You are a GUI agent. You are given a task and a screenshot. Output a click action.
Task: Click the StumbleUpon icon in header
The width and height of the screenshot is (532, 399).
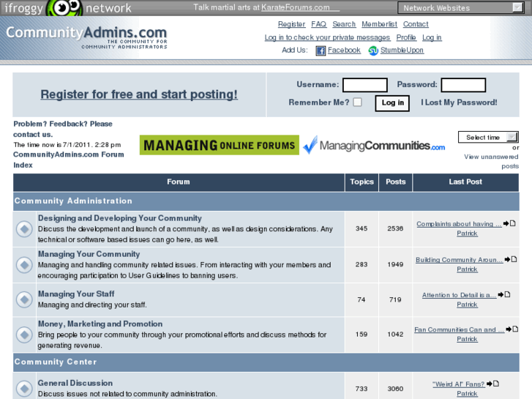(x=373, y=51)
